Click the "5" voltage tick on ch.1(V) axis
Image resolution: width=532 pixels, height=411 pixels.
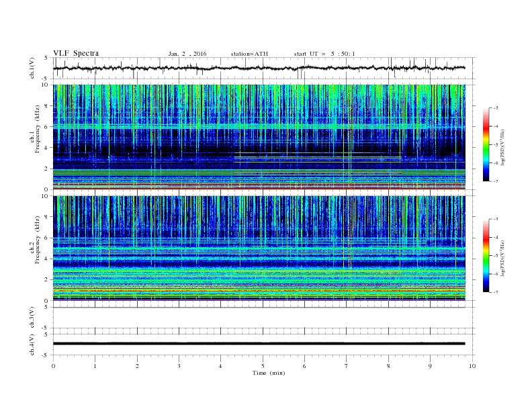tap(46, 58)
